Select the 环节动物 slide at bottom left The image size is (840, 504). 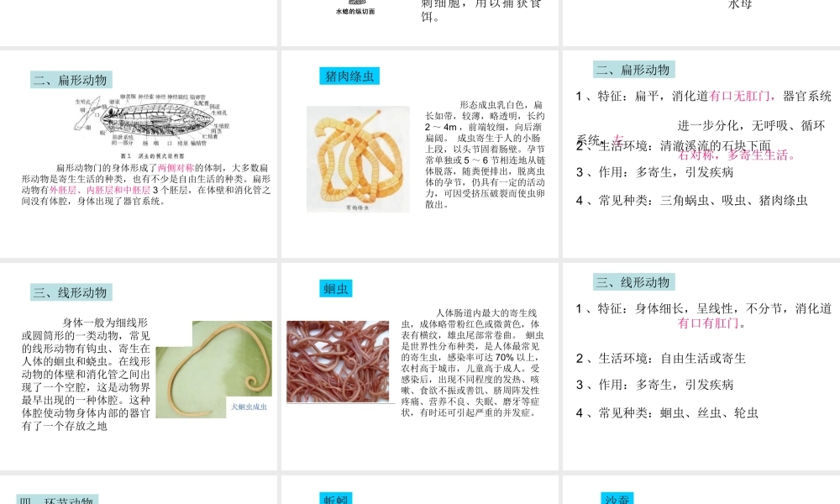[139, 490]
